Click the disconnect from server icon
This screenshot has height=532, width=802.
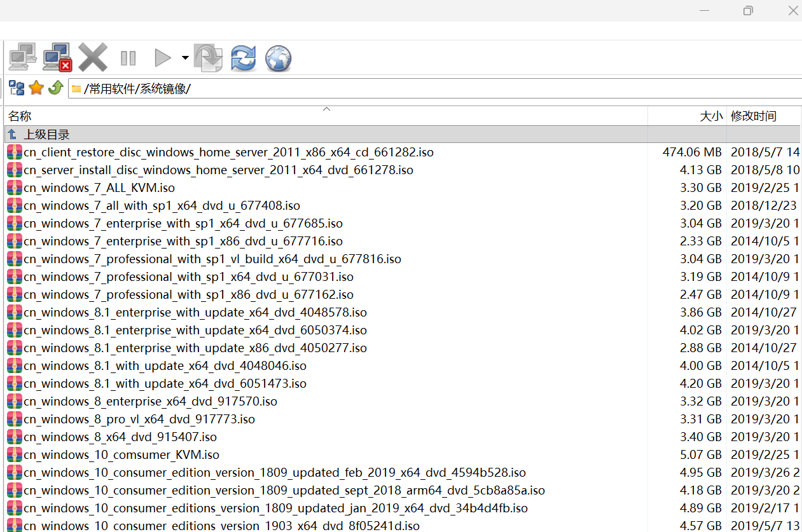pos(57,57)
